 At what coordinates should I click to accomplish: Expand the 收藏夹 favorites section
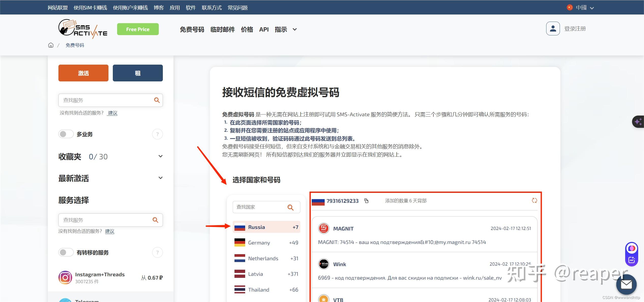(160, 156)
